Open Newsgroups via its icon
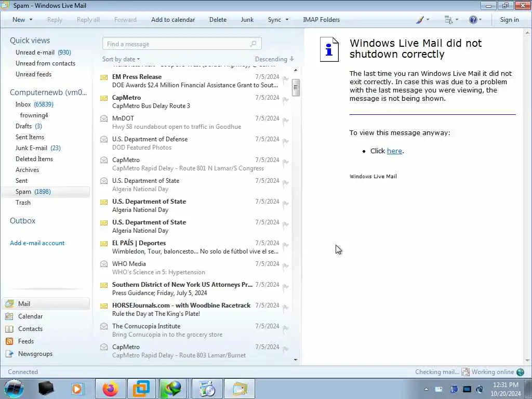The width and height of the screenshot is (532, 399). coord(9,353)
